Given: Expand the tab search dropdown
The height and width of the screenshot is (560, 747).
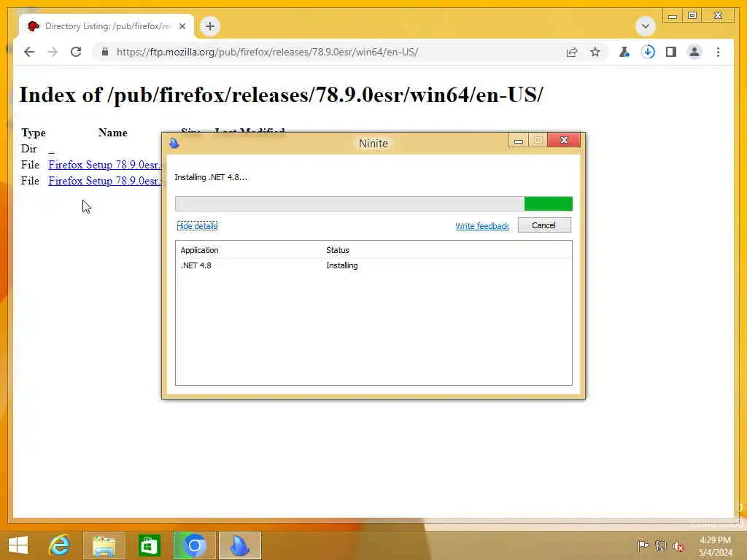Looking at the screenshot, I should (645, 26).
